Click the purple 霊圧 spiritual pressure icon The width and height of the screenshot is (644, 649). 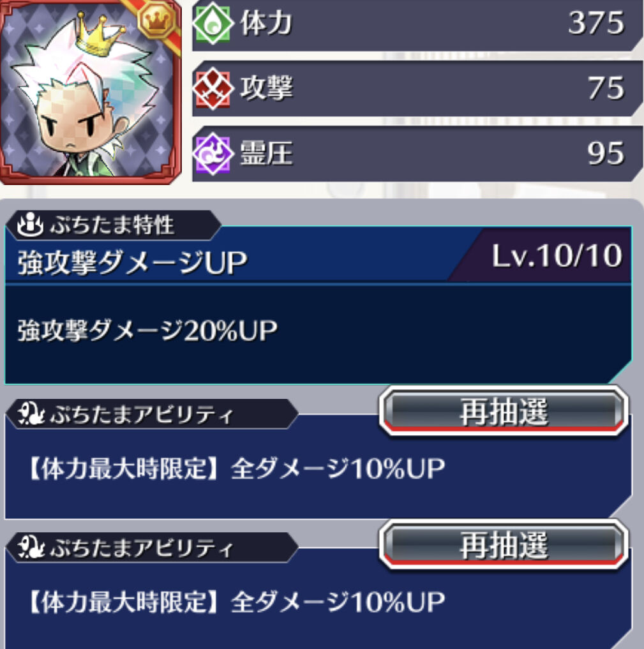(x=213, y=154)
